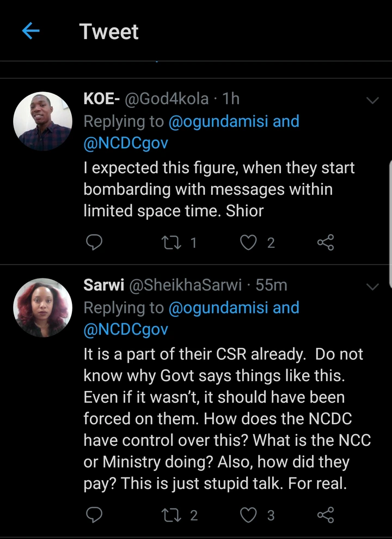Screen dimensions: 392x539
Task: Reply to Sarwi's tweet
Action: pyautogui.click(x=95, y=515)
